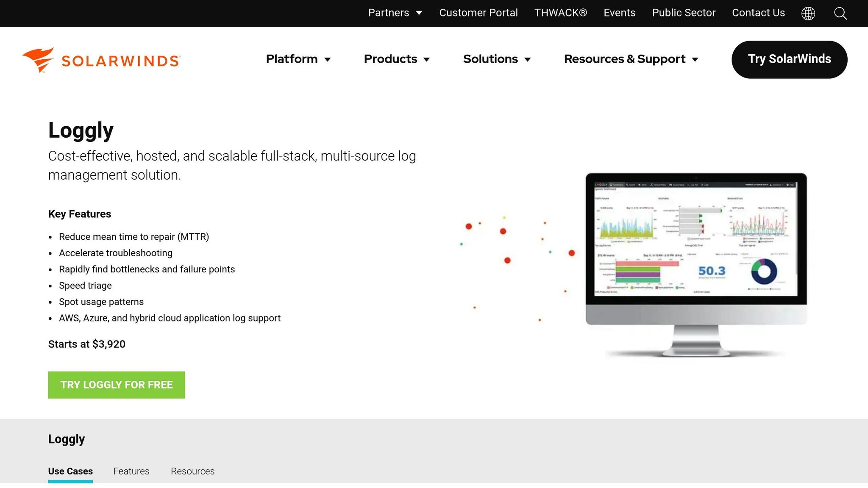Screen dimensions: 868x488
Task: Click the Loggly dashboard monitor image
Action: [x=696, y=254]
